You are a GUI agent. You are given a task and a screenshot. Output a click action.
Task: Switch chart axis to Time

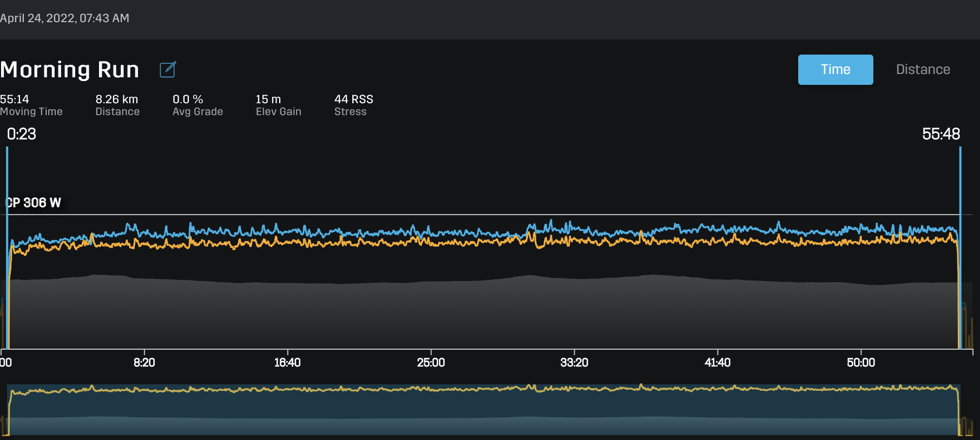(835, 70)
